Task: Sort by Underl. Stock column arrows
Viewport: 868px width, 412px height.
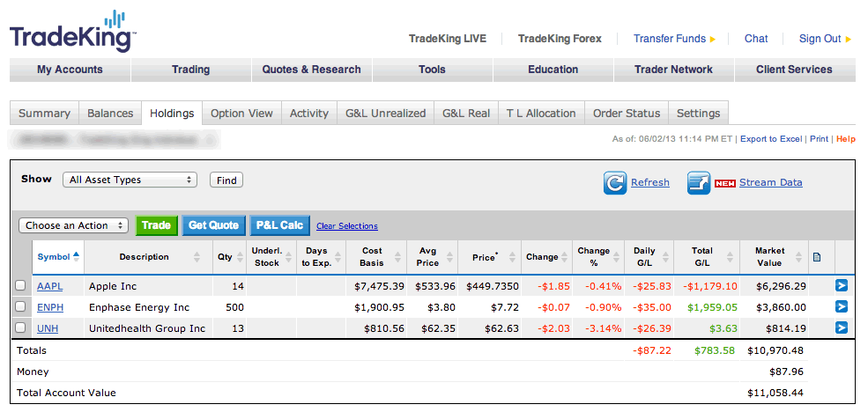Action: point(288,257)
